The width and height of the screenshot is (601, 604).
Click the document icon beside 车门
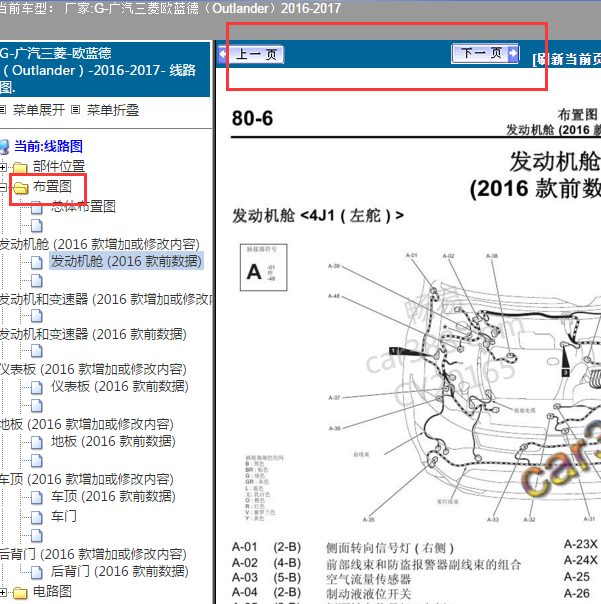point(37,517)
